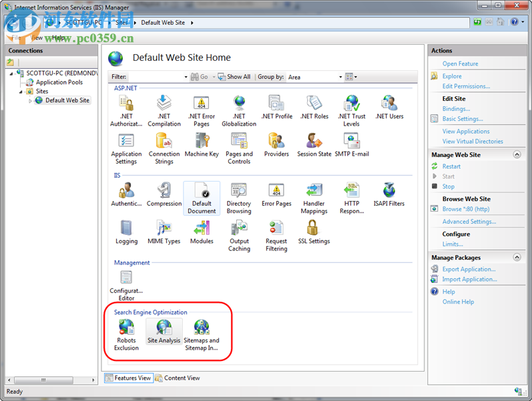Viewport: 532px width, 401px height.
Task: Restart the web site
Action: [x=451, y=166]
